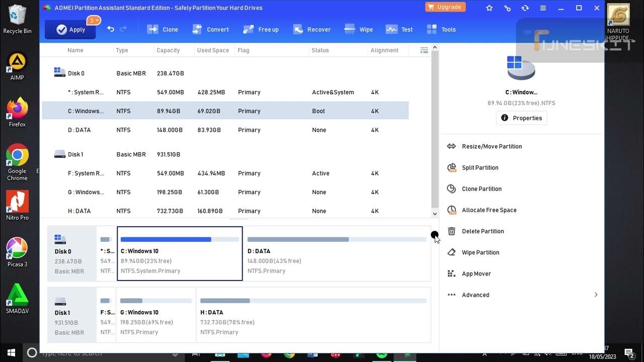This screenshot has width=644, height=362.
Task: Open the hamburger menu in title bar
Action: pos(543,8)
